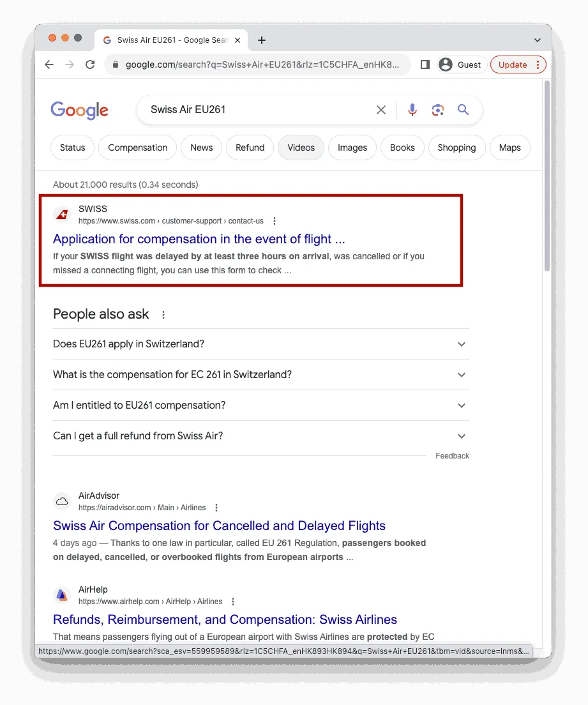This screenshot has height=705, width=588.
Task: Click the voice search microphone icon
Action: pyautogui.click(x=412, y=110)
